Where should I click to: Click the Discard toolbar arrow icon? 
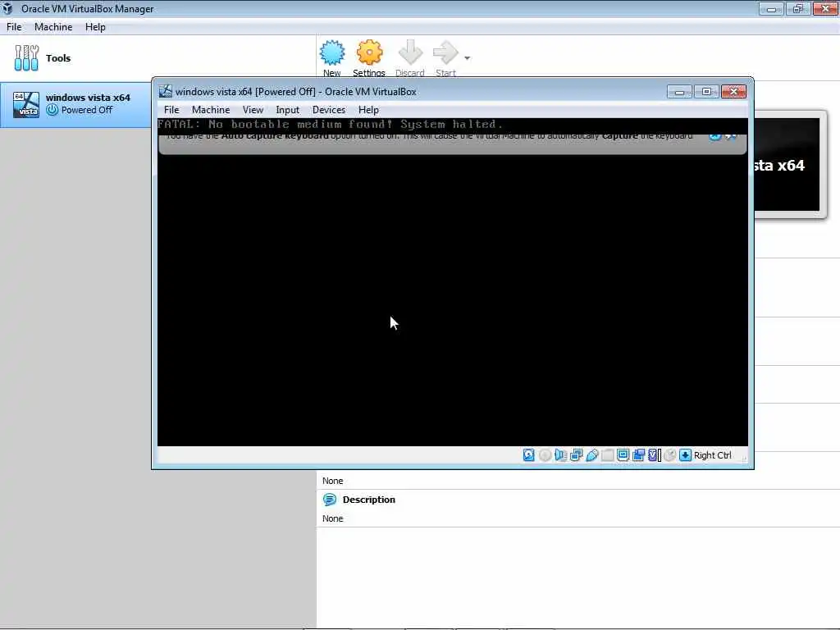pos(410,52)
